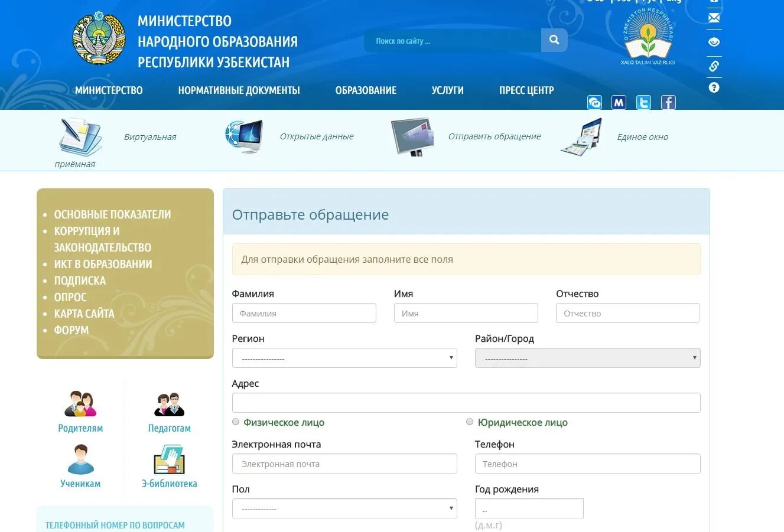Click the eye accessibility icon
This screenshot has height=532, width=784.
point(714,43)
